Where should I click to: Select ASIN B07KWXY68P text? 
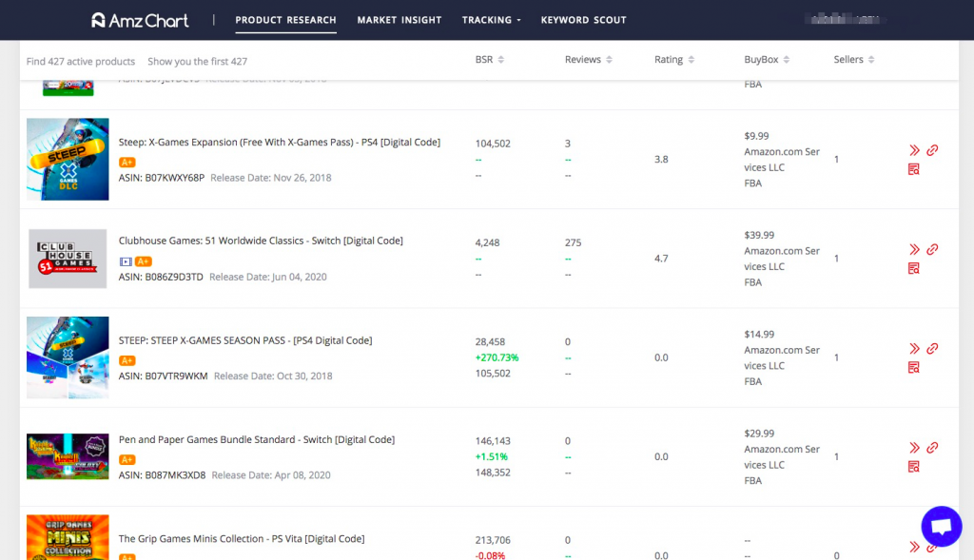click(162, 178)
